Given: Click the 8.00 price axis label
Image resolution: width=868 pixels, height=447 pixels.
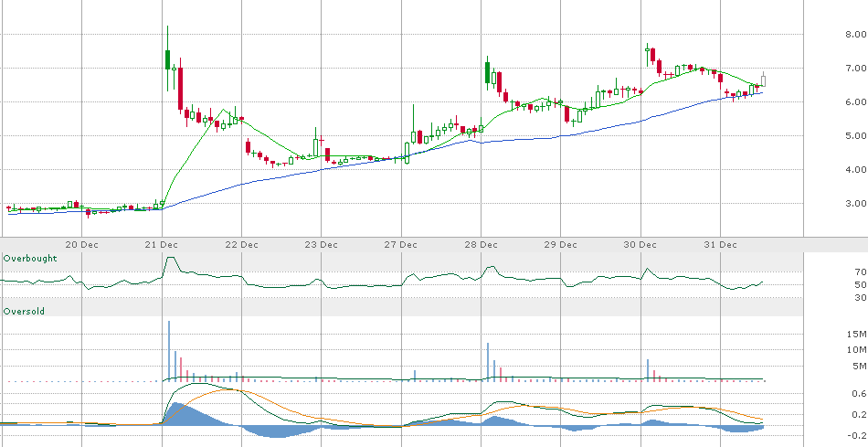Looking at the screenshot, I should [855, 35].
